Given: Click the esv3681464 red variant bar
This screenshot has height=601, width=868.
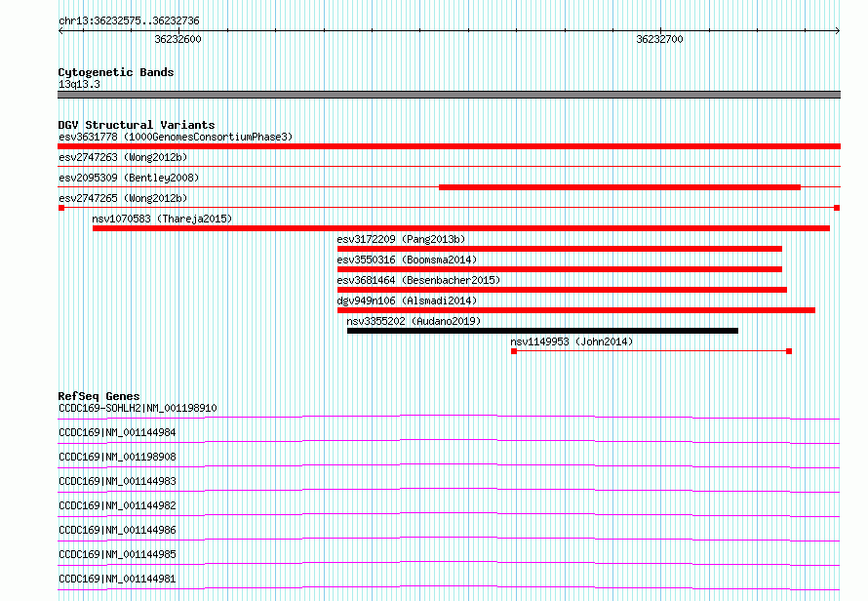Looking at the screenshot, I should pyautogui.click(x=562, y=290).
